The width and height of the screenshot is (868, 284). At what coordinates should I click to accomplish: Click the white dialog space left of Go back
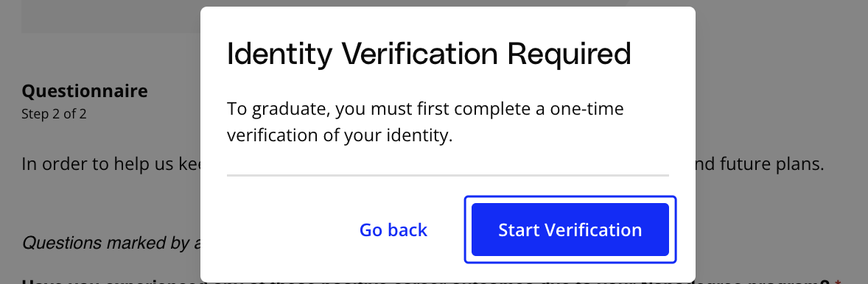(282, 230)
